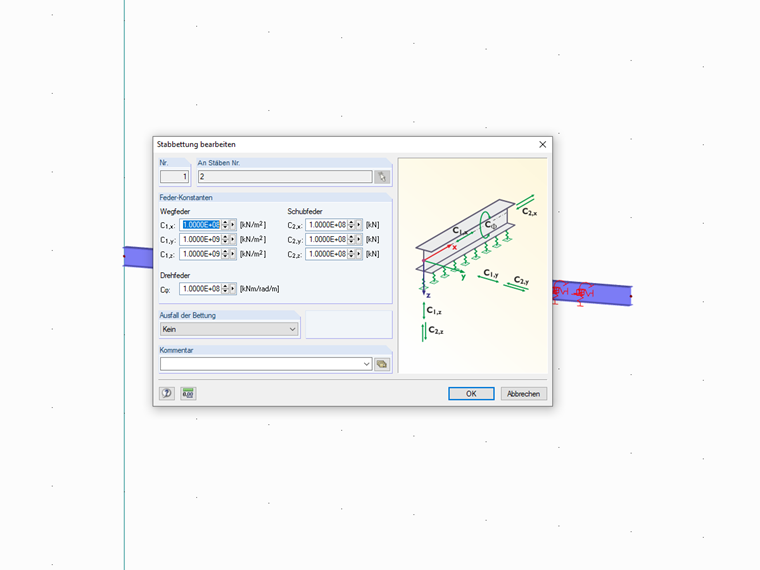
Task: Click the C1,z value field
Action: point(201,254)
